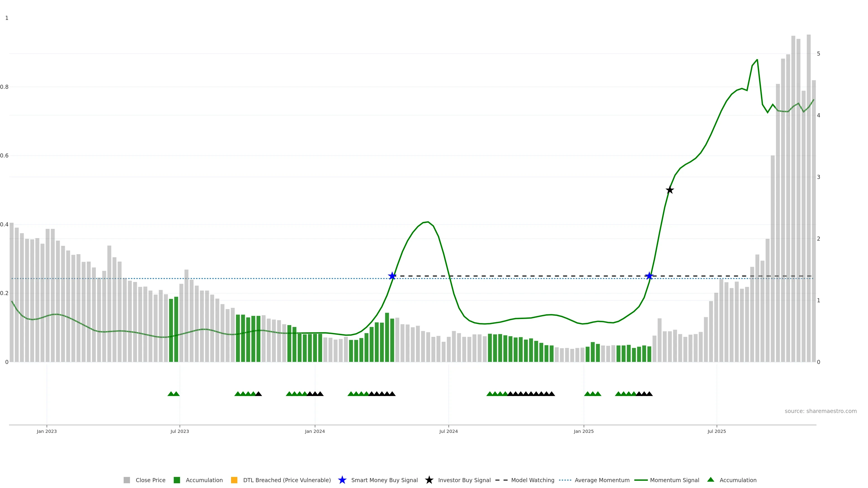Click the black star Investor Buy legend icon
Viewport: 868px width, 488px height.
coord(429,480)
